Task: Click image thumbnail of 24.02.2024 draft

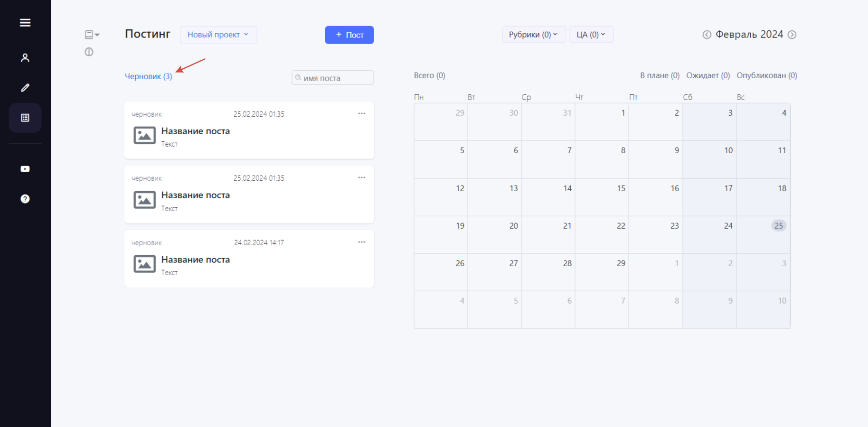Action: 144,264
